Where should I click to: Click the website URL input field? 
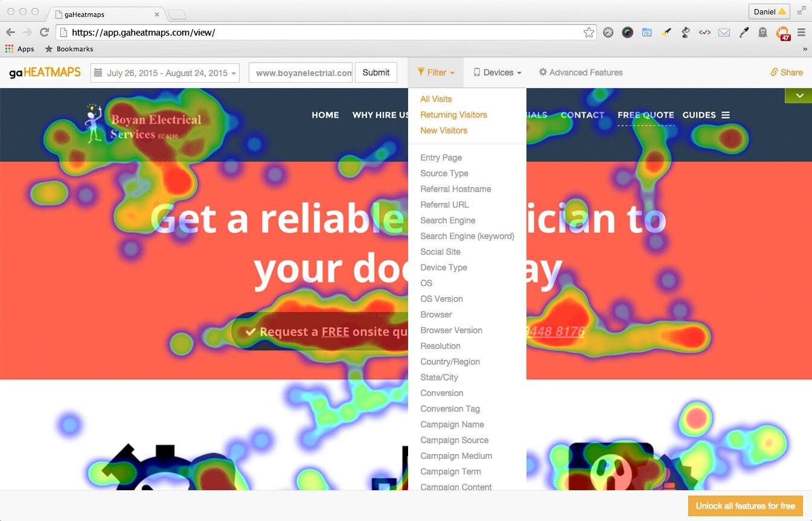(x=300, y=72)
